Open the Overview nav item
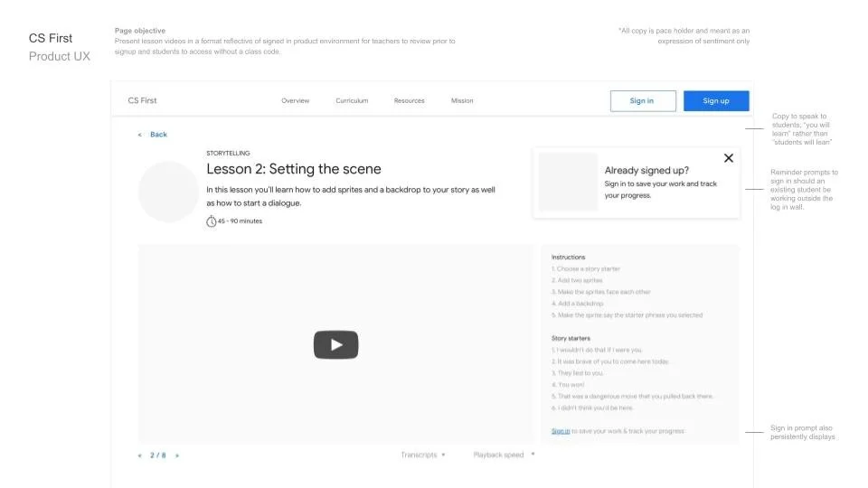Image resolution: width=868 pixels, height=488 pixels. coord(295,100)
